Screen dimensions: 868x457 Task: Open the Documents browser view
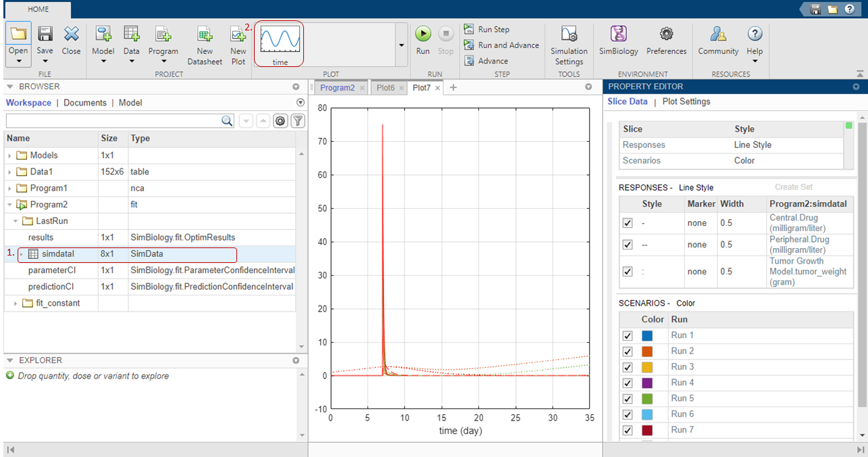(x=84, y=103)
